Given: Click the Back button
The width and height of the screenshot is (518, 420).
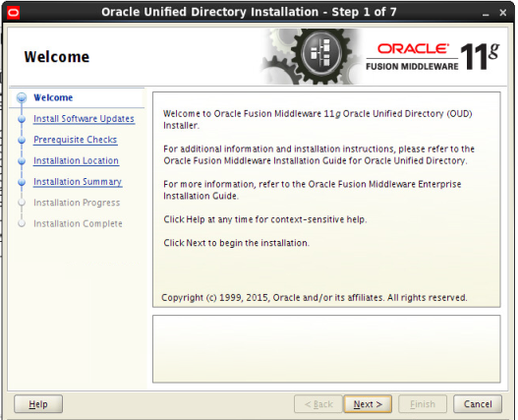Looking at the screenshot, I should (x=318, y=404).
